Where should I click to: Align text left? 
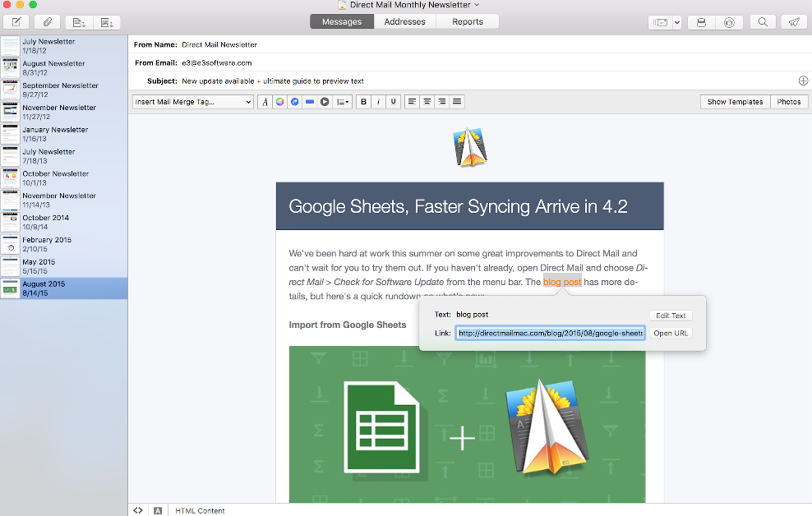pos(412,102)
